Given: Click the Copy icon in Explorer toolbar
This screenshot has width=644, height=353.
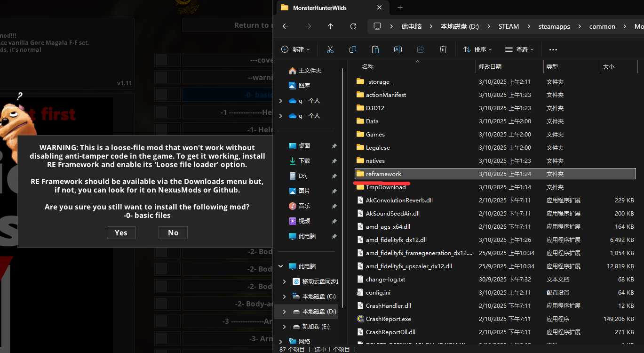Looking at the screenshot, I should point(353,49).
